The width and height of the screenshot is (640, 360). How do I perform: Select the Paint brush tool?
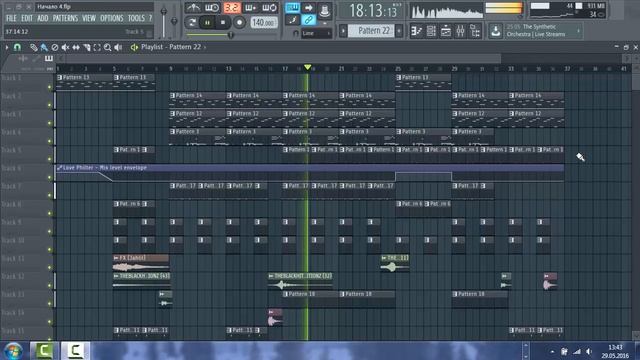(x=44, y=48)
